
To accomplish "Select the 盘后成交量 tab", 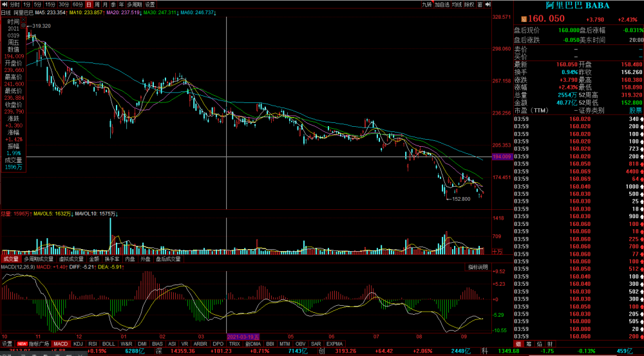I will pyautogui.click(x=168, y=259).
